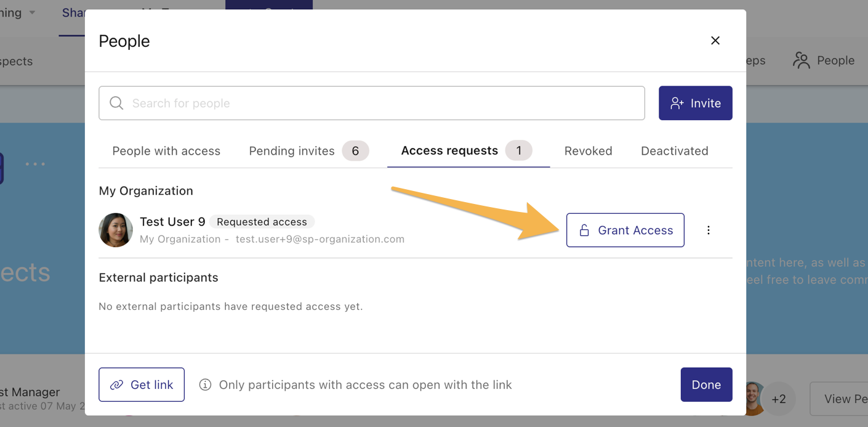The image size is (868, 427).
Task: Click the search magnifying glass icon
Action: [x=116, y=103]
